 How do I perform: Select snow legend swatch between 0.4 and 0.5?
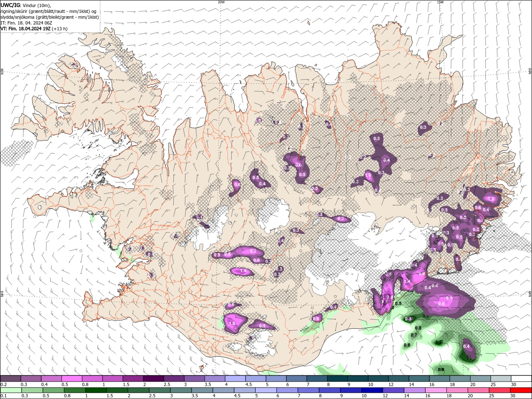pos(51,379)
